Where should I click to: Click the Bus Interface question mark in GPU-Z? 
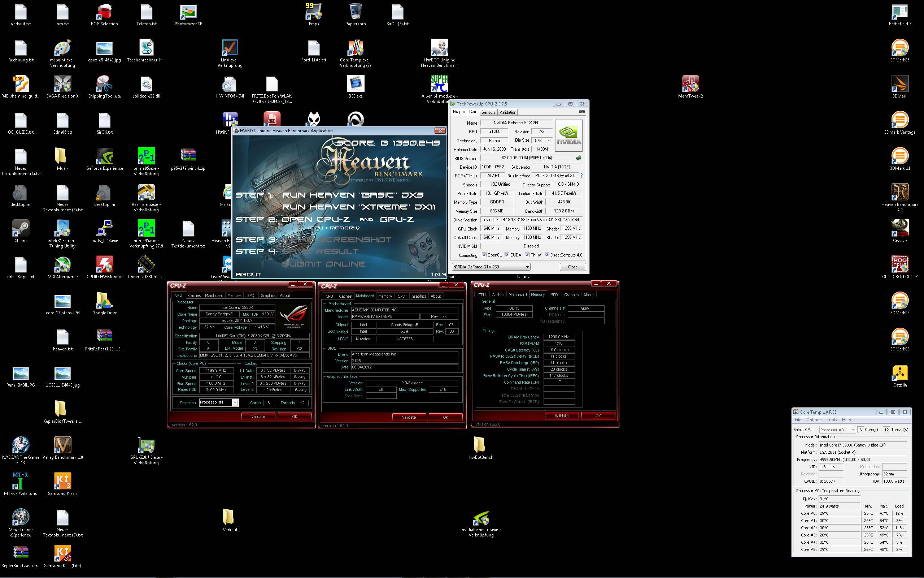(581, 176)
